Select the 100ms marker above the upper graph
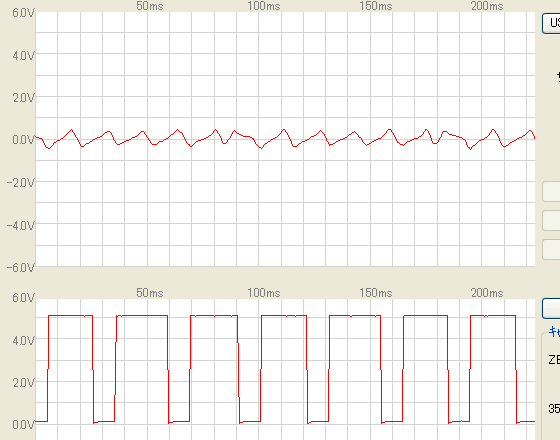This screenshot has width=560, height=440. pyautogui.click(x=264, y=6)
